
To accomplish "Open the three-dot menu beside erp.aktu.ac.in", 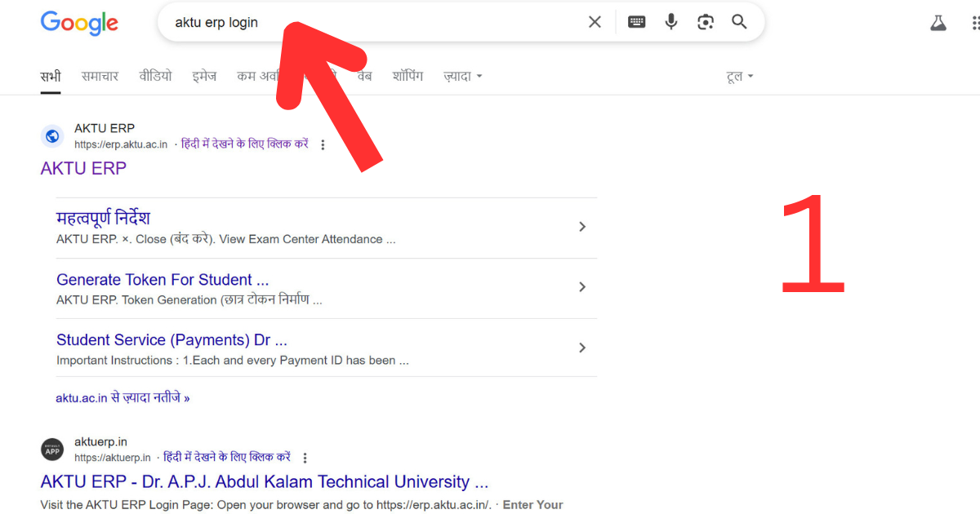I will coord(323,144).
